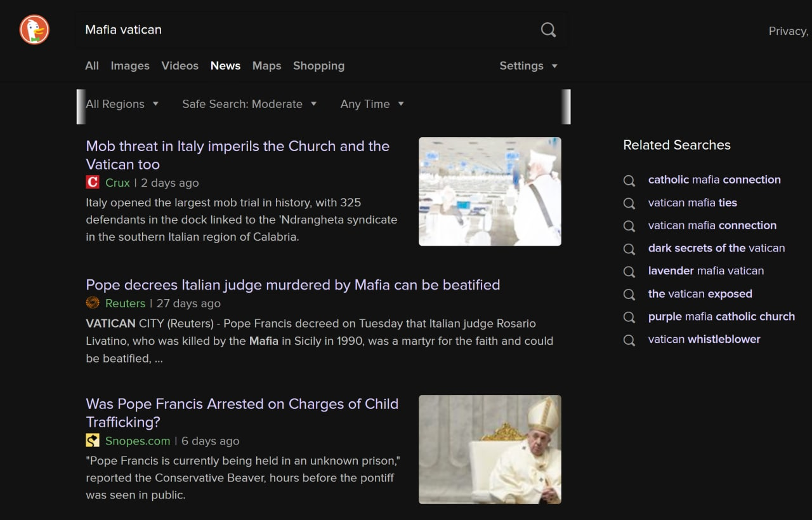Search related 'vatican mafia connection'
The height and width of the screenshot is (520, 812).
coord(712,225)
